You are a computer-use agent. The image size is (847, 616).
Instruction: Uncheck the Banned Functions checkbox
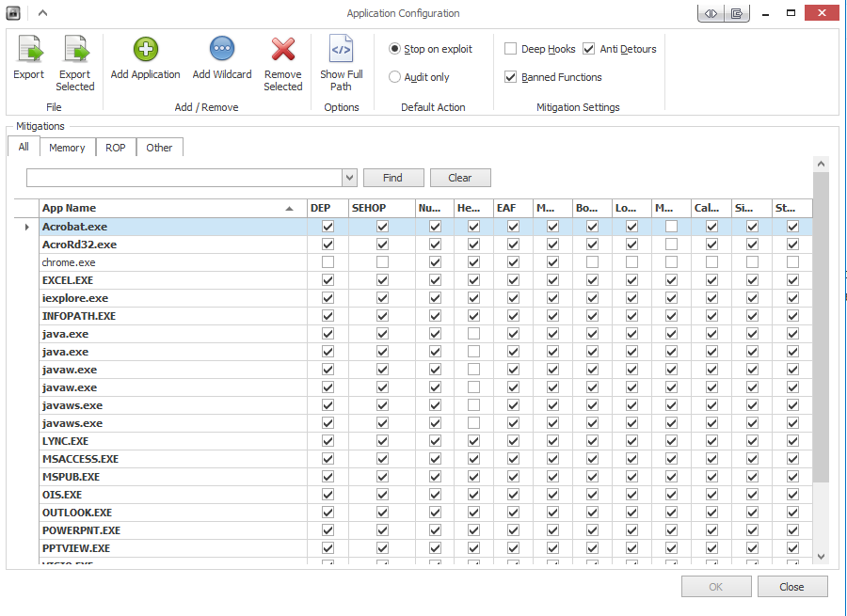[x=511, y=77]
